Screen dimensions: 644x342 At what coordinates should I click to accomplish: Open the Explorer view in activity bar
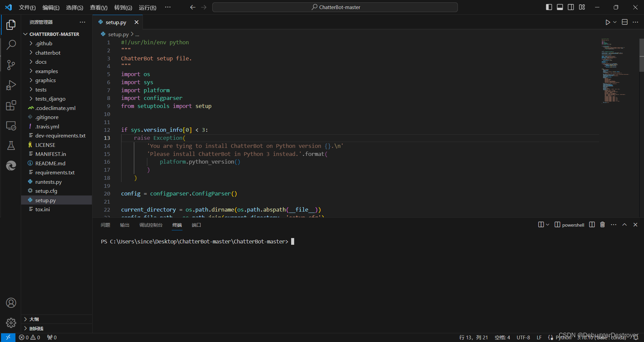(x=11, y=25)
